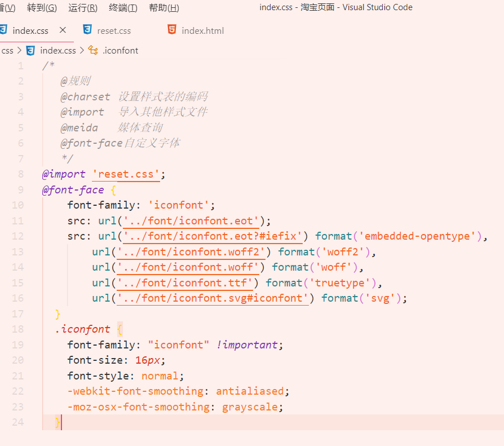Close the index.css tab

pyautogui.click(x=63, y=30)
